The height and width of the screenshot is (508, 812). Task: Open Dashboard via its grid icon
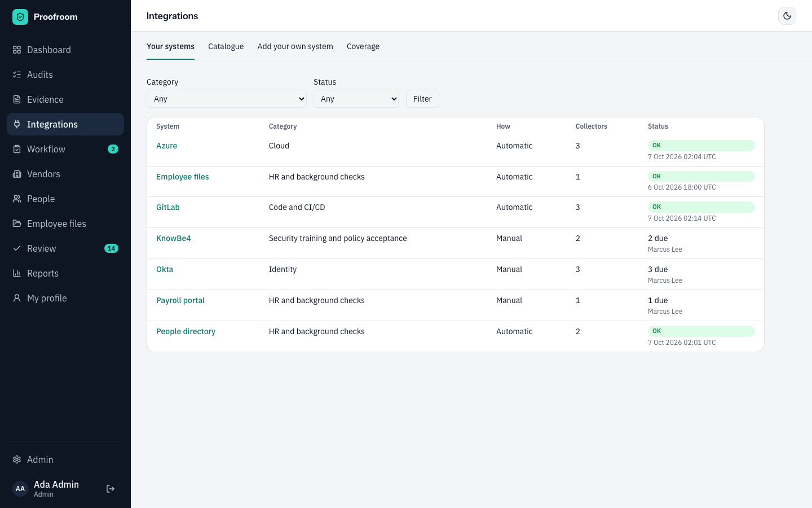coord(17,50)
